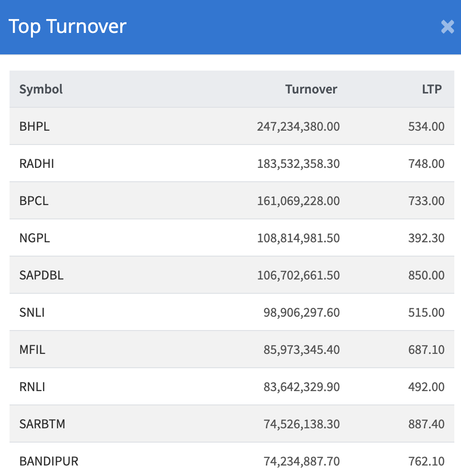Click the LTP value 733.00

tap(426, 201)
